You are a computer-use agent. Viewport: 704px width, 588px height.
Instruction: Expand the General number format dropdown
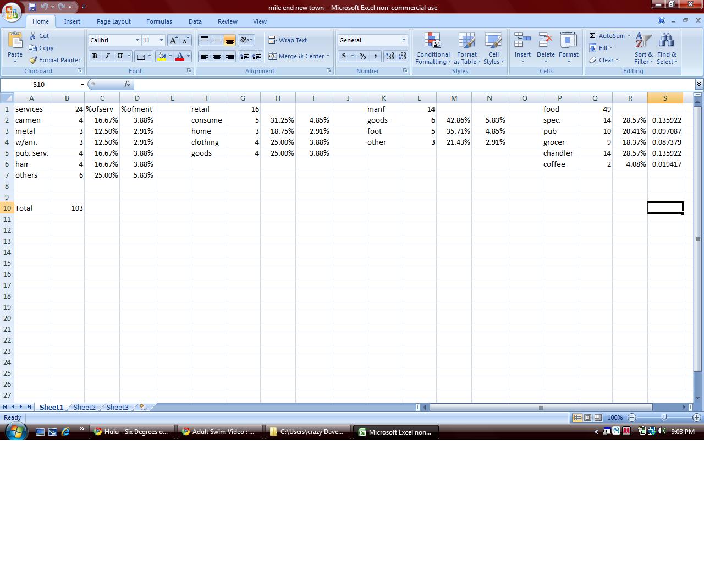pos(404,40)
